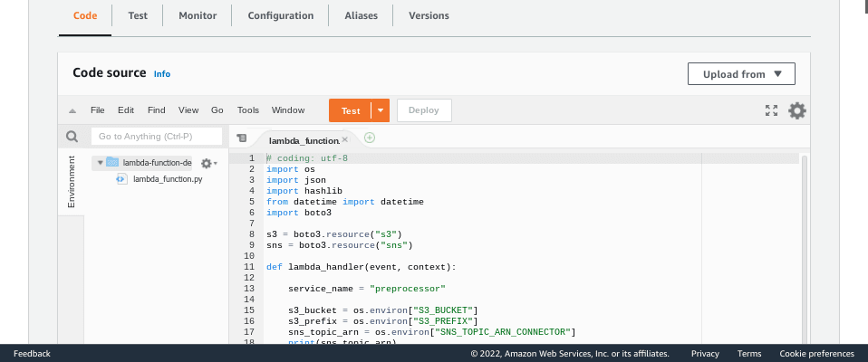
Task: Open new tab with plus icon
Action: (x=370, y=138)
